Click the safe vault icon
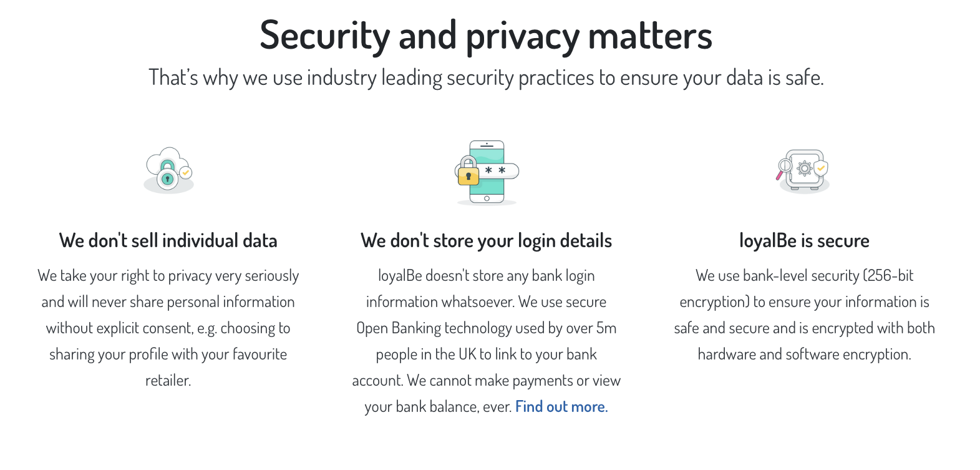 (803, 171)
